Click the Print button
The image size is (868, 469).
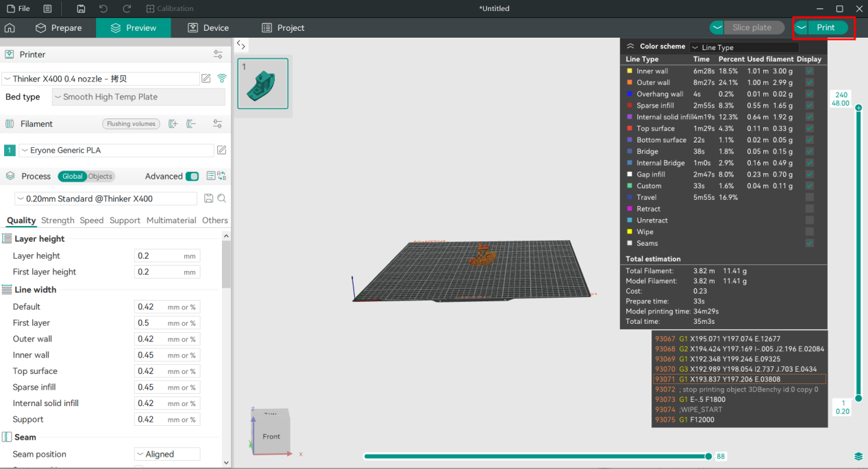tap(828, 27)
